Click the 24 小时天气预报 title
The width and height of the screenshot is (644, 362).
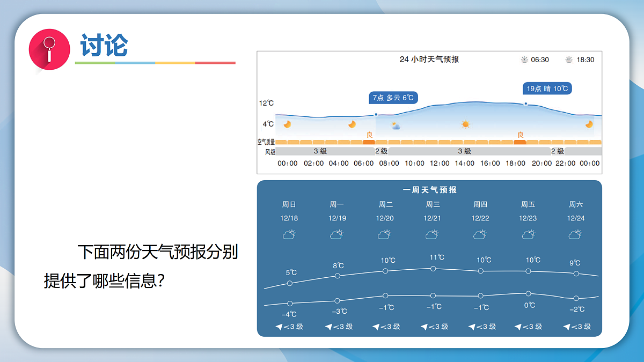tap(429, 60)
